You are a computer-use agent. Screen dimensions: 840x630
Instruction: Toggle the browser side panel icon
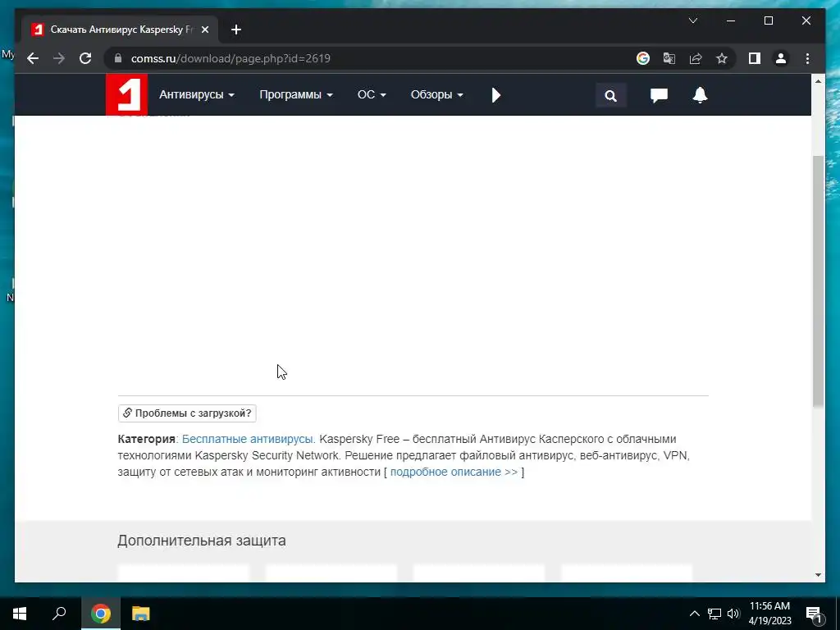click(755, 58)
